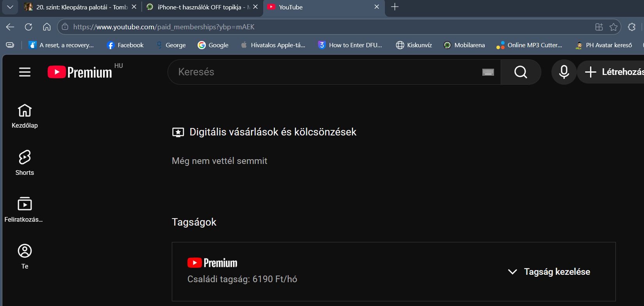644x306 pixels.
Task: Go back in the browser
Action: pyautogui.click(x=10, y=27)
